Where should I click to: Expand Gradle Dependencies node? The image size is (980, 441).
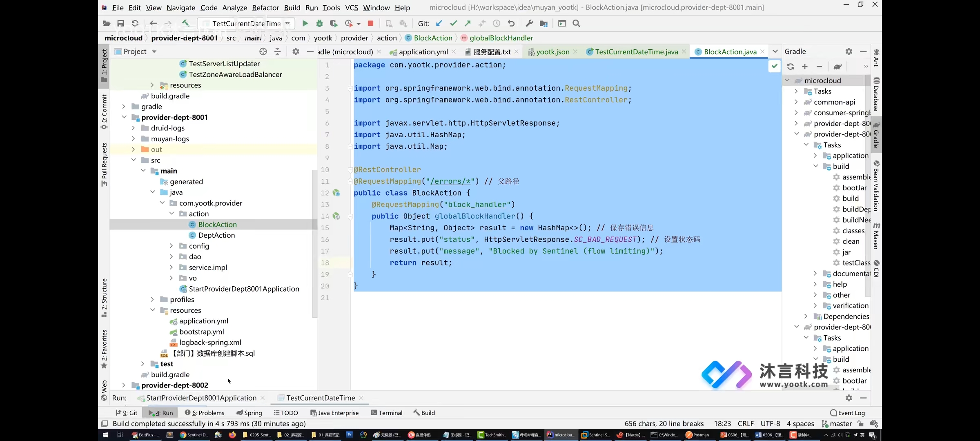[x=806, y=316]
